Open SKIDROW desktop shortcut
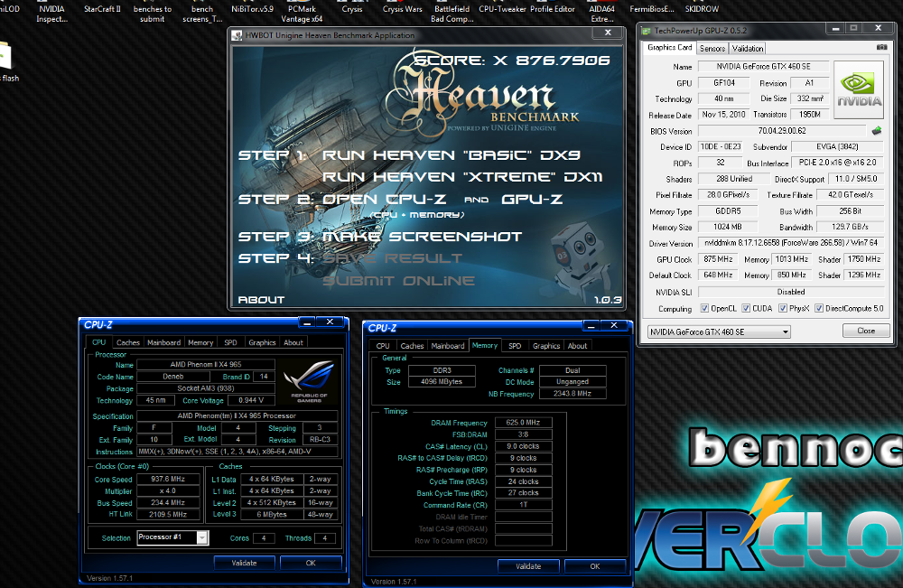The image size is (903, 588). (x=702, y=9)
